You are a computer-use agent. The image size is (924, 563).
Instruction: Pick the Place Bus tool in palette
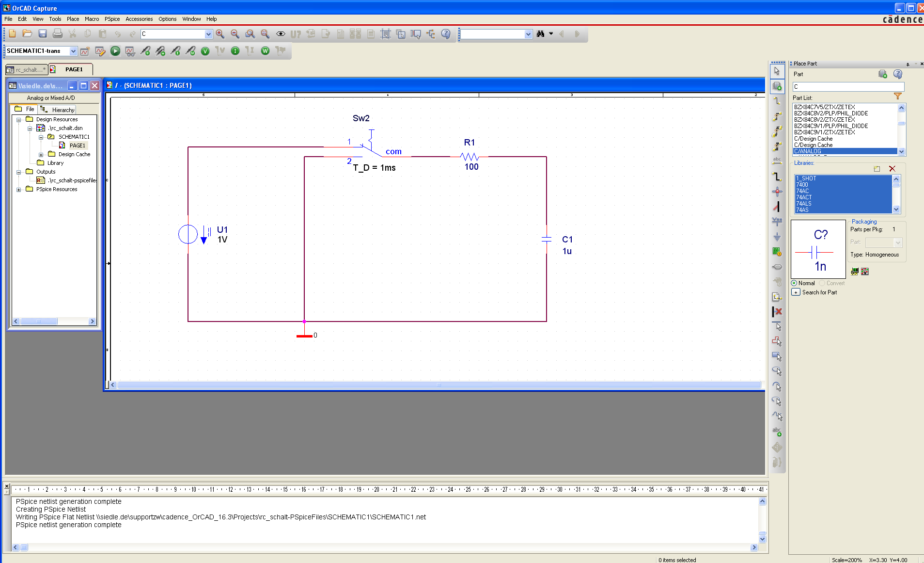(x=777, y=176)
